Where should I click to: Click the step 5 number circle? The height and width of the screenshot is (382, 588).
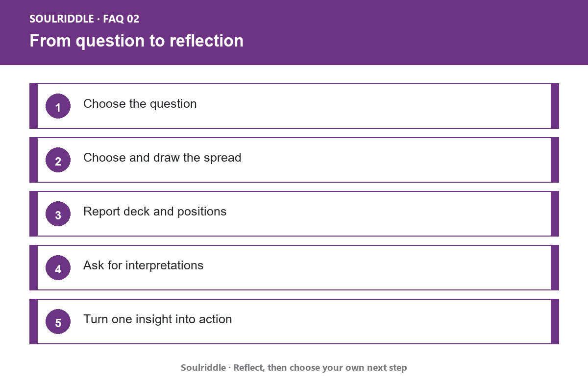point(58,321)
